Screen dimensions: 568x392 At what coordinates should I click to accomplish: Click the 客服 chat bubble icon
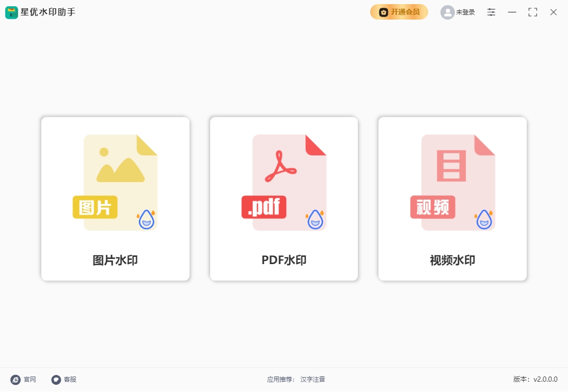click(x=56, y=380)
